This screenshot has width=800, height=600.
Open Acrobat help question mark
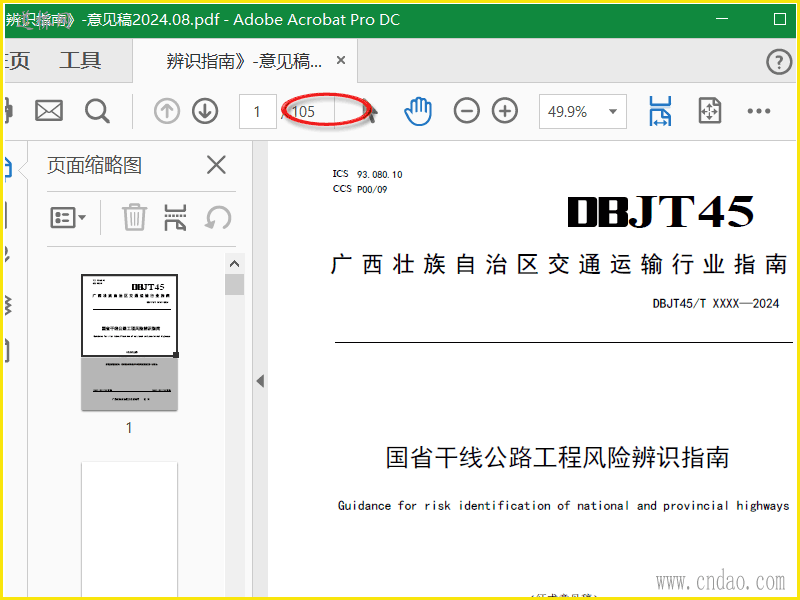pos(779,62)
